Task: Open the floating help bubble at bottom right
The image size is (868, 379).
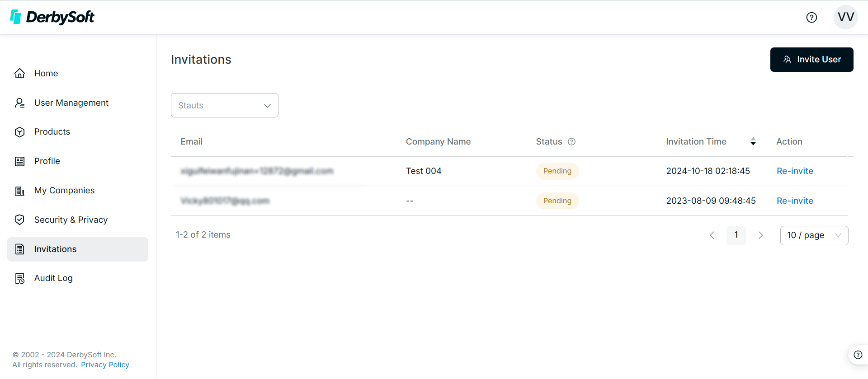Action: [x=858, y=355]
